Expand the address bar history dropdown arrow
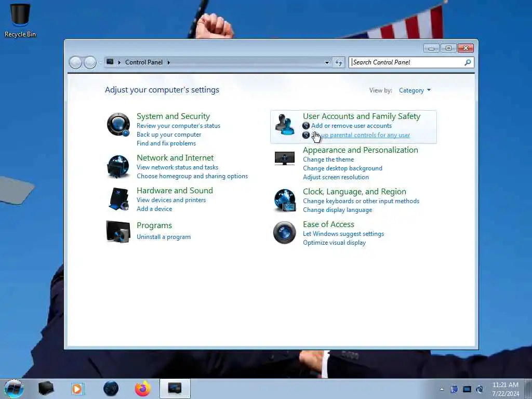Image resolution: width=532 pixels, height=399 pixels. point(327,62)
